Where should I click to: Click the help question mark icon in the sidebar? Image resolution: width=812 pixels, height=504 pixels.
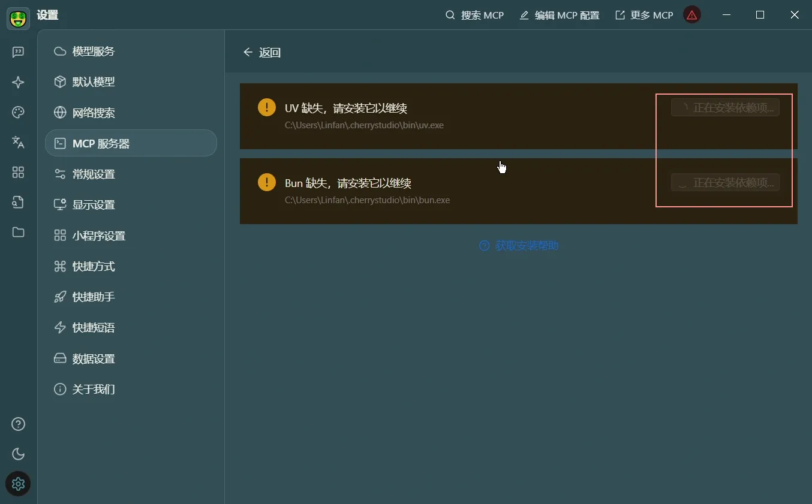[18, 424]
